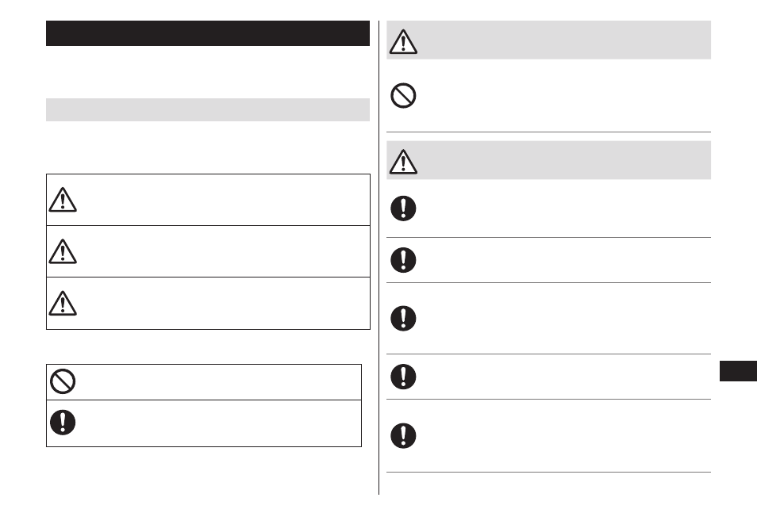Click the empty cell beside the table's prohibition circle
Image resolution: width=757 pixels, height=532 pixels.
point(220,382)
